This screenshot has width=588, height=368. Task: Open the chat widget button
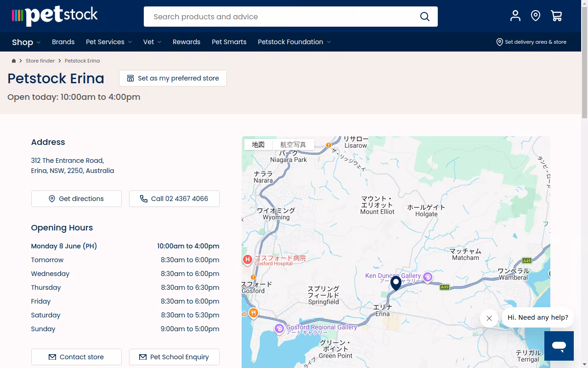tap(559, 346)
